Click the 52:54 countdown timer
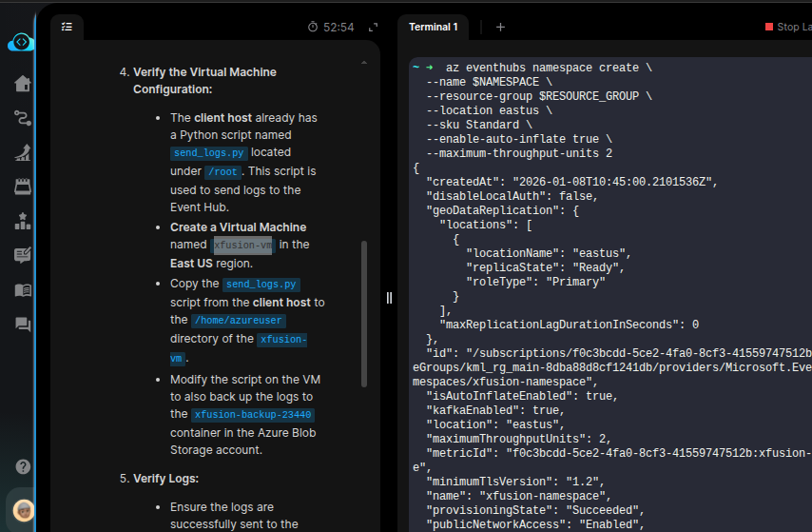This screenshot has height=532, width=812. point(331,28)
